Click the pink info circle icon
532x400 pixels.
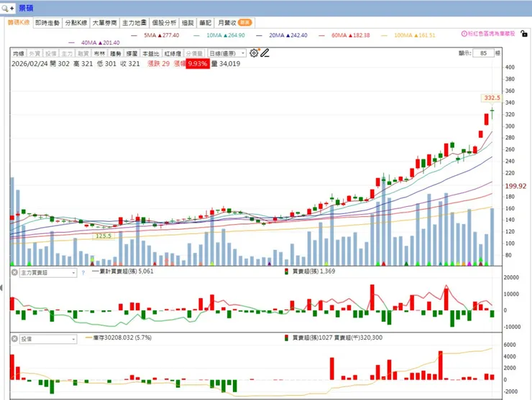point(464,34)
